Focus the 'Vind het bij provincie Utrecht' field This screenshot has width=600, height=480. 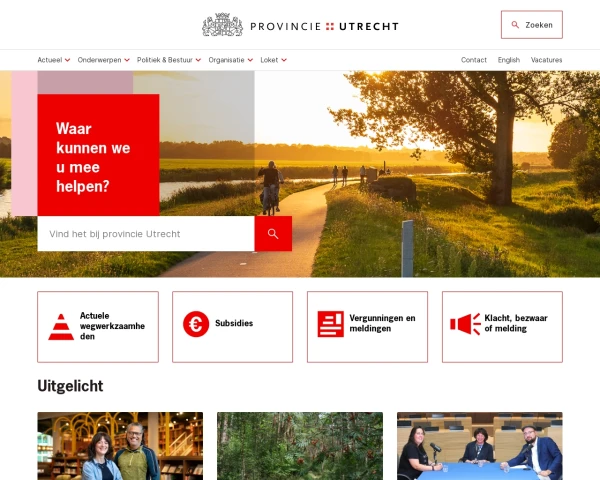pos(146,233)
